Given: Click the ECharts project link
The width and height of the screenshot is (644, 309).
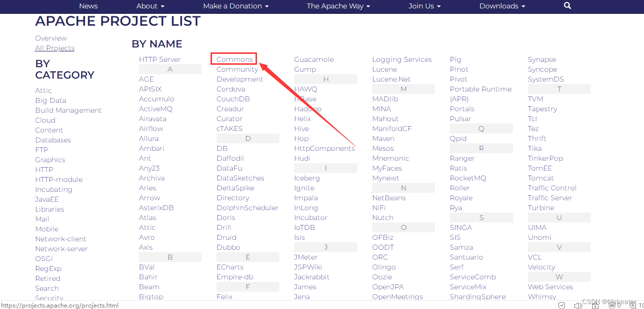Looking at the screenshot, I should coord(230,267).
